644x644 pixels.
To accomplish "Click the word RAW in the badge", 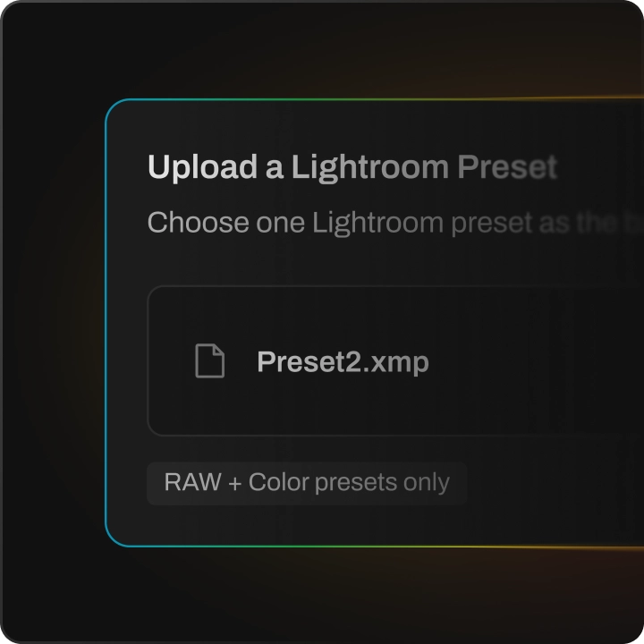I will [192, 482].
